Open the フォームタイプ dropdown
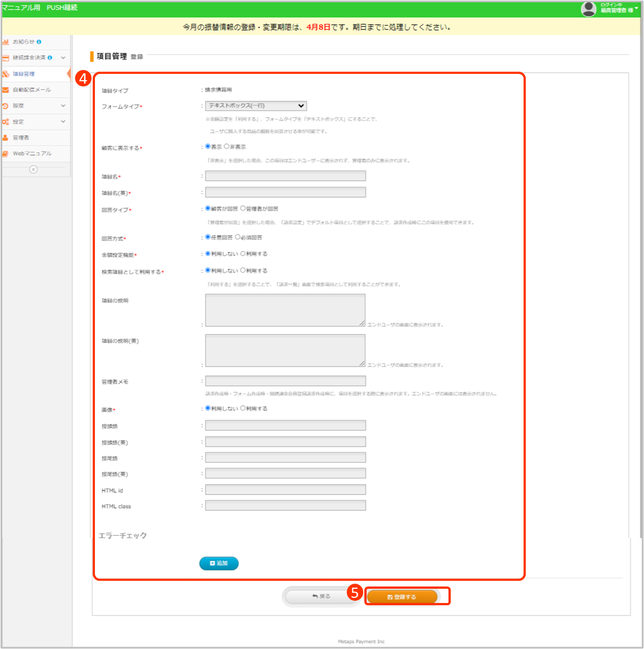 (x=256, y=106)
